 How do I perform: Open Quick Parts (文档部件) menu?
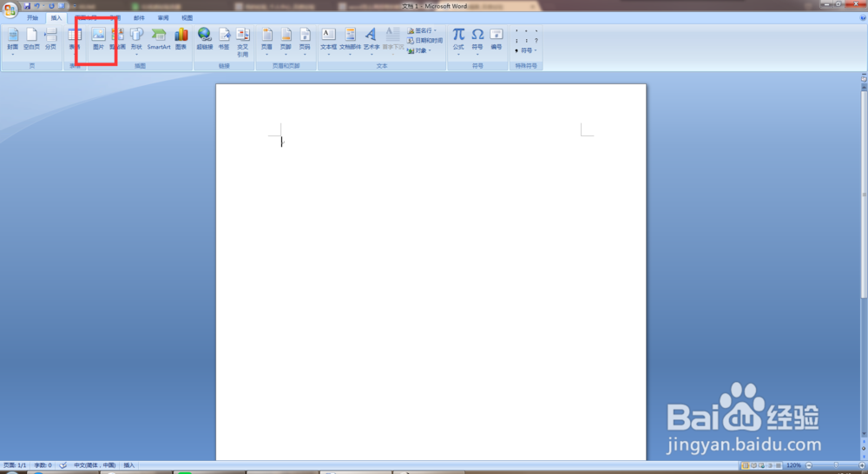tap(350, 41)
